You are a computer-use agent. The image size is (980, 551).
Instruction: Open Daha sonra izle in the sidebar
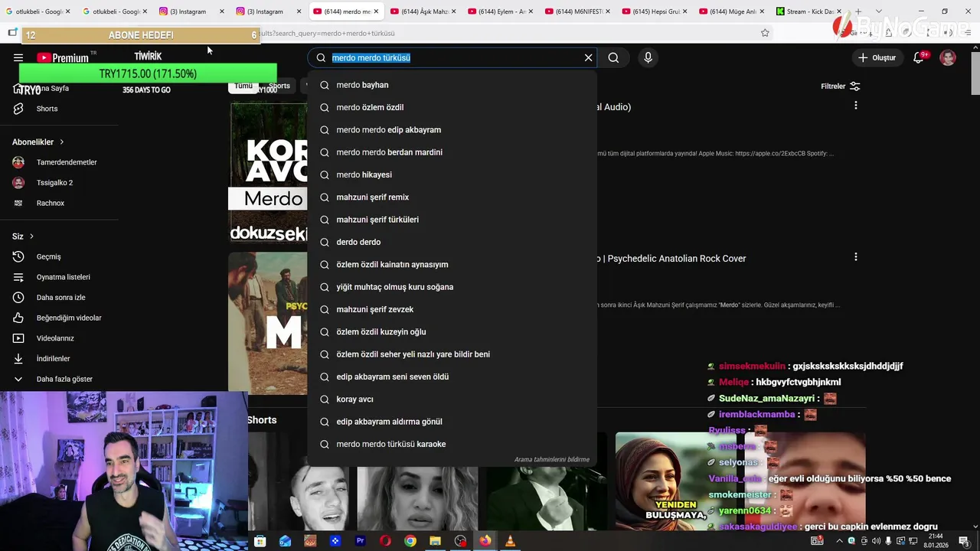coord(60,298)
